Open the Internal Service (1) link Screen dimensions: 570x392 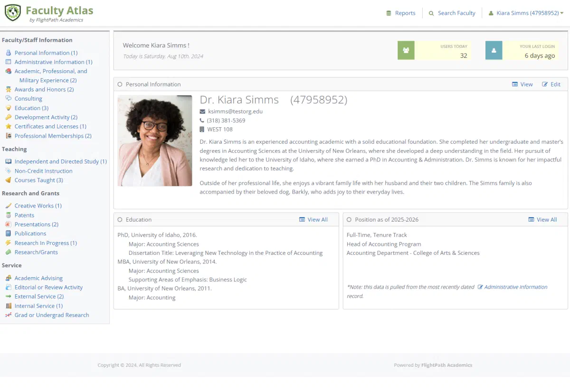[x=38, y=306]
